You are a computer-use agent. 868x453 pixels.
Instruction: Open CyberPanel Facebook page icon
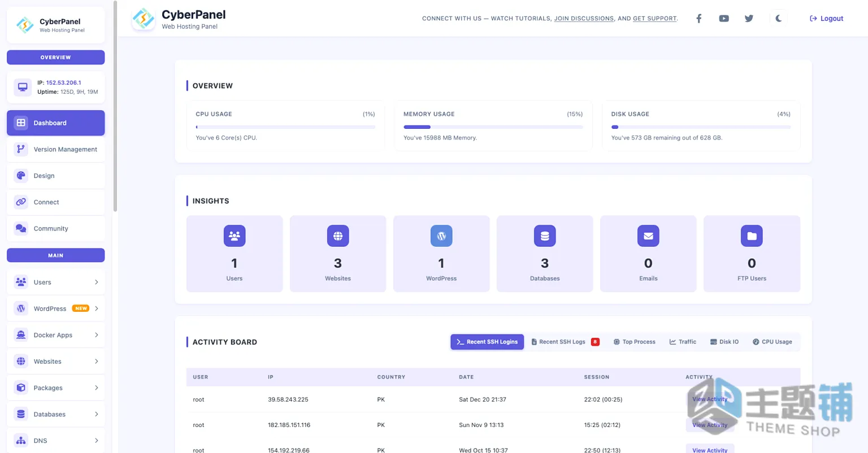[x=698, y=19]
